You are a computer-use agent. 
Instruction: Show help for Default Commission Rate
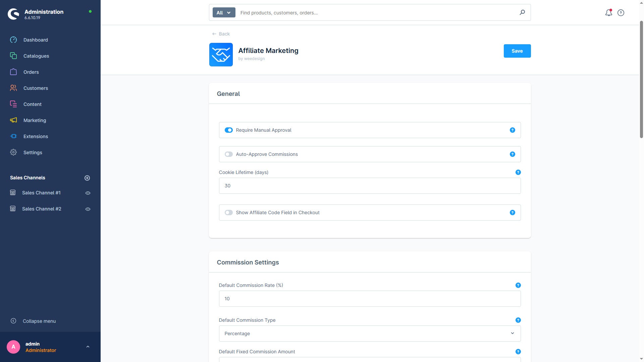(x=518, y=285)
